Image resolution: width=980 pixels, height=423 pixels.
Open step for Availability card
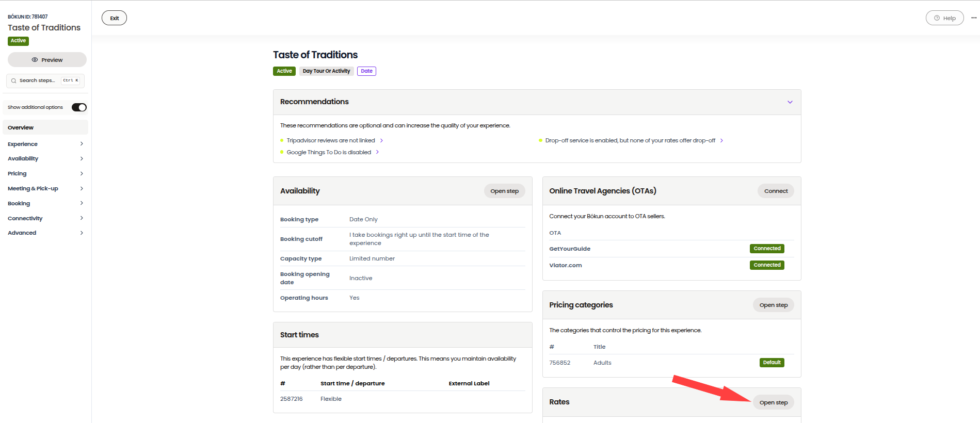coord(504,191)
